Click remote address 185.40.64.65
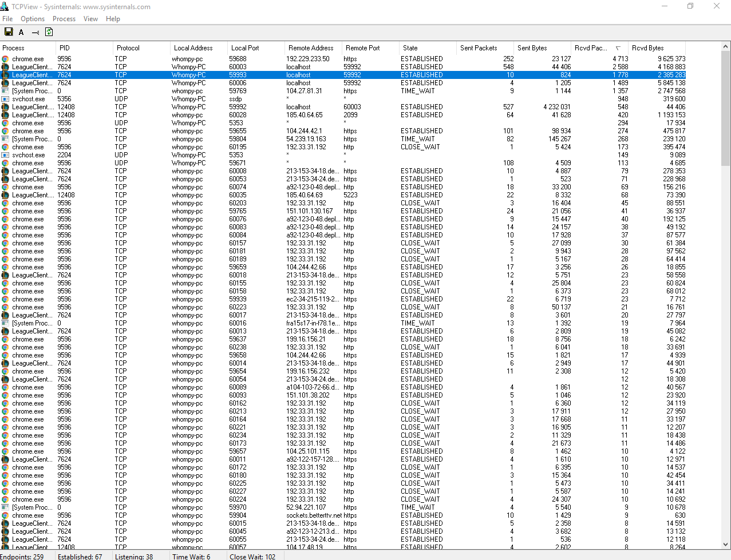Image resolution: width=731 pixels, height=560 pixels. click(305, 115)
